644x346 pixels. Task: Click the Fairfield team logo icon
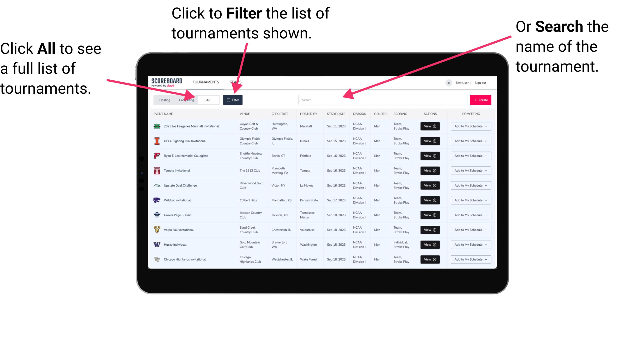pyautogui.click(x=156, y=156)
